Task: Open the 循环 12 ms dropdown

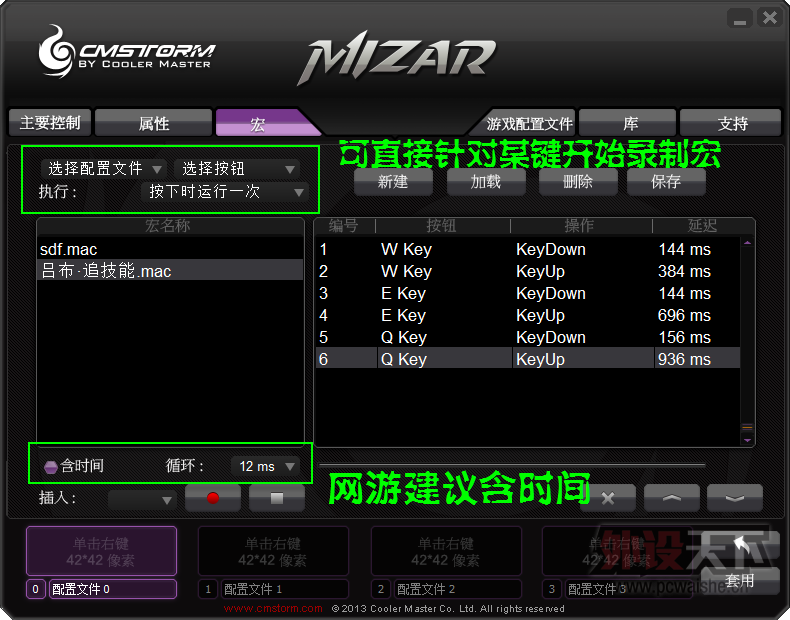Action: (265, 466)
